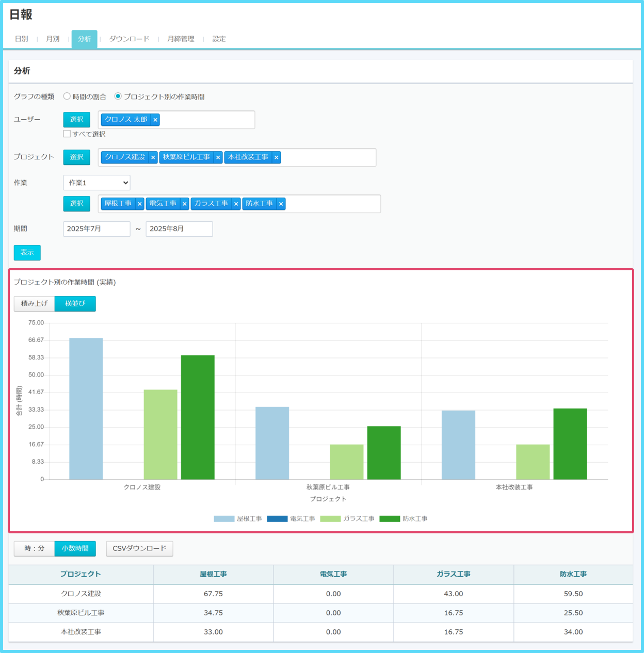Image resolution: width=644 pixels, height=653 pixels.
Task: Click the CSVダウンロード button
Action: (x=140, y=549)
